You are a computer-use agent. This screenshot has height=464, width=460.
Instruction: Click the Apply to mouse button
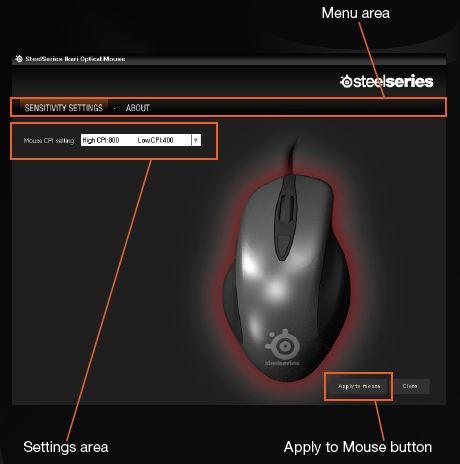359,386
